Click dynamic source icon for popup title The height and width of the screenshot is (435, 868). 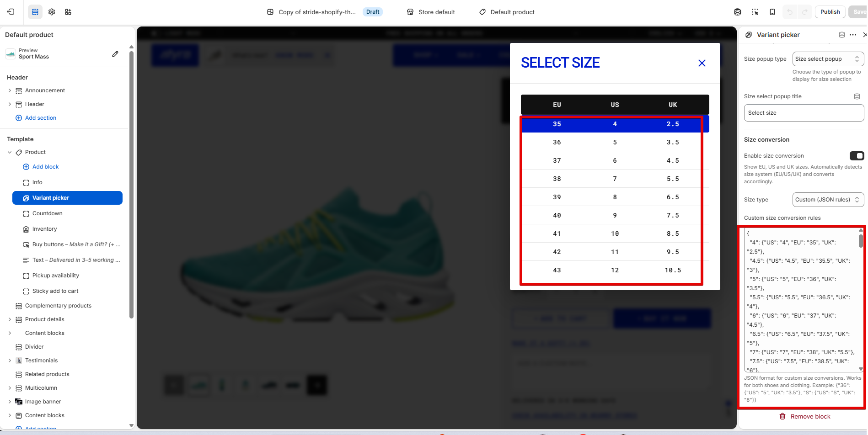pos(857,96)
